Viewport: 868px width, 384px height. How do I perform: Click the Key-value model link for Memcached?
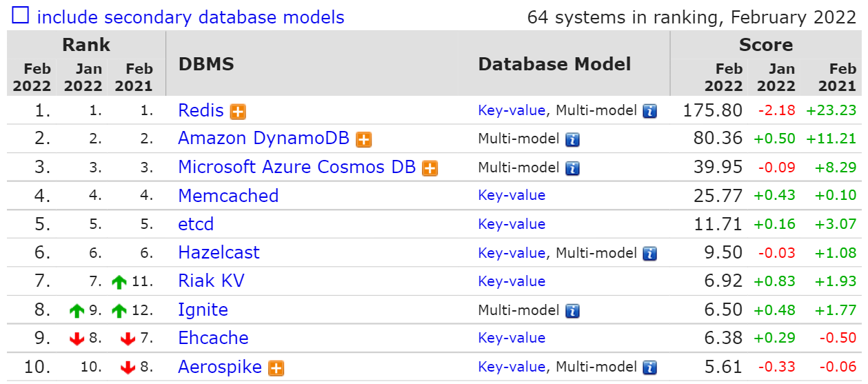click(x=512, y=195)
